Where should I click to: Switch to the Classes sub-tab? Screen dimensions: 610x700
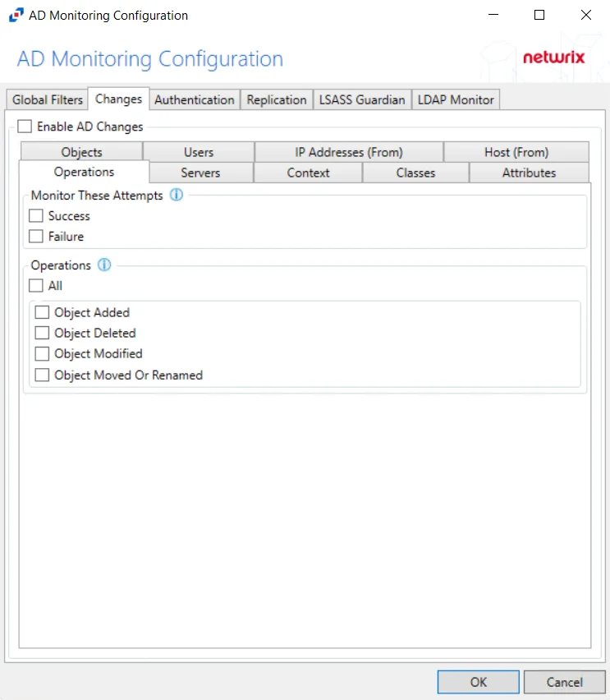tap(415, 173)
